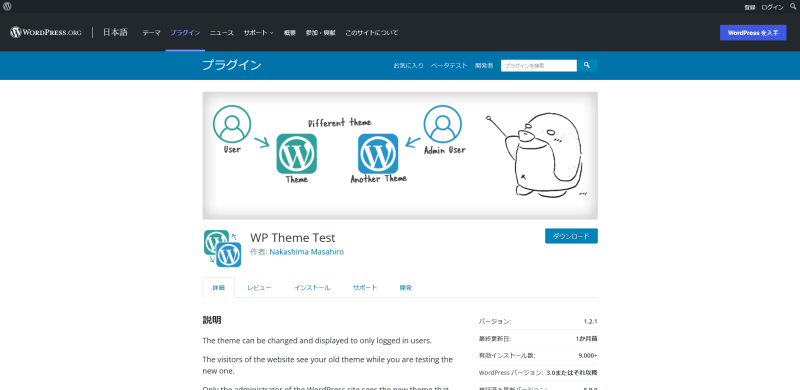Click the 3.0またはそれ以降 value
Viewport: 800px width, 390px height.
572,373
